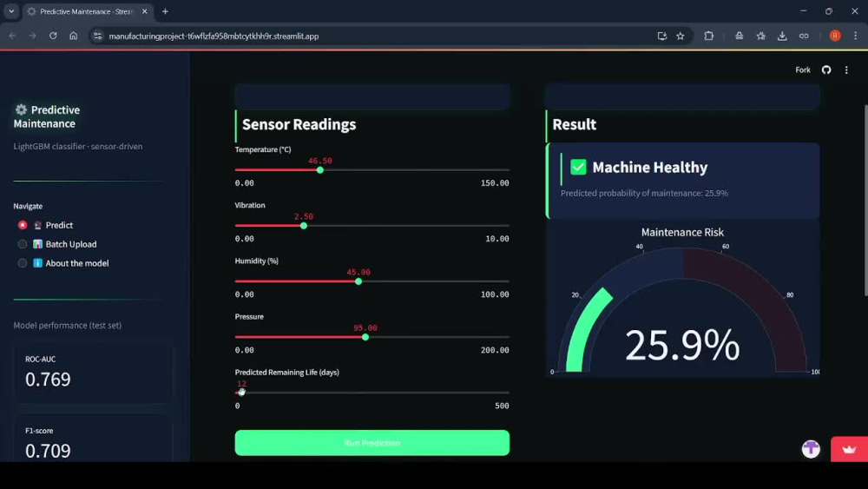
Task: Click the 25.9% gauge value
Action: [682, 345]
